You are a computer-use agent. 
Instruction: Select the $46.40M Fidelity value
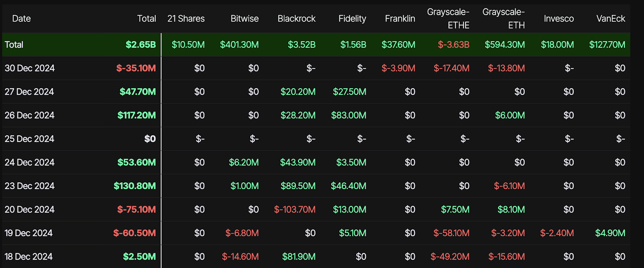pyautogui.click(x=349, y=186)
